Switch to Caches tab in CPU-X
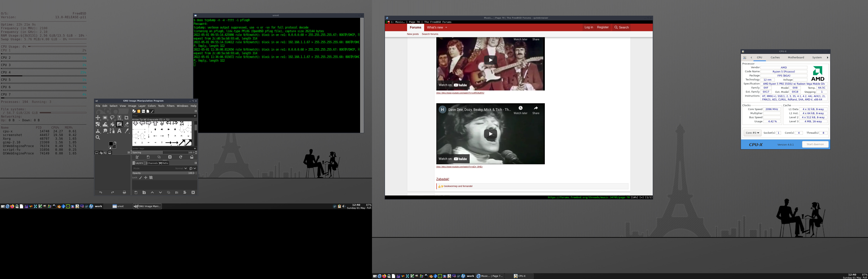Screen dimensions: 868x279 (x=775, y=58)
